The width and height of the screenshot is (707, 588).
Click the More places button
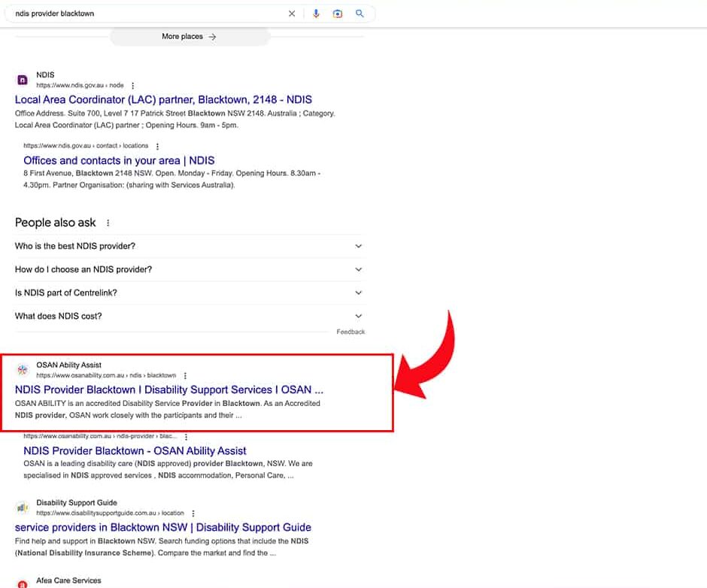189,36
